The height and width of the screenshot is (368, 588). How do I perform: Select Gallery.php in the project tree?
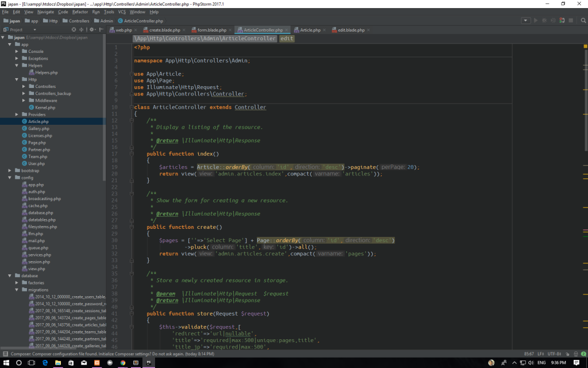click(x=38, y=129)
